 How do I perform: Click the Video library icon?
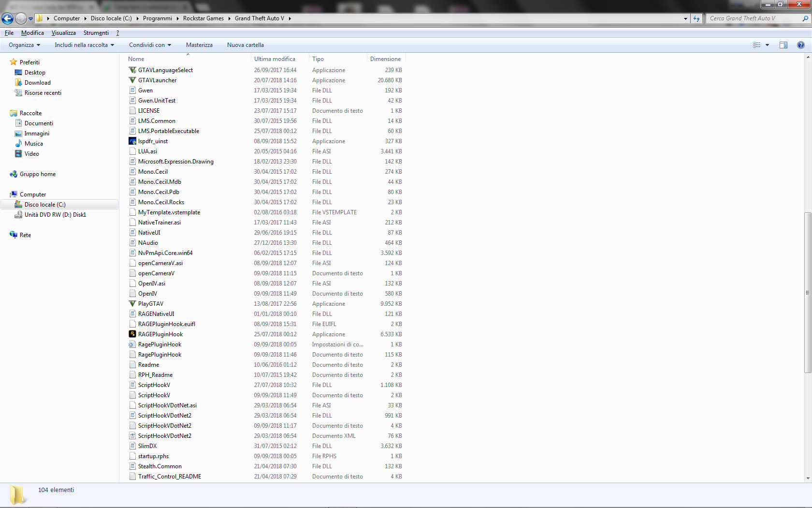(18, 154)
